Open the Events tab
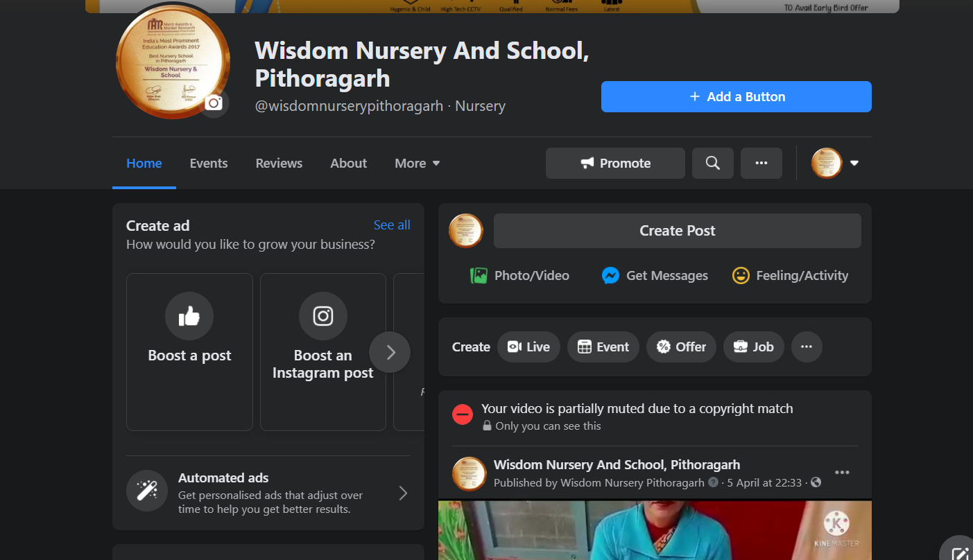 [209, 164]
